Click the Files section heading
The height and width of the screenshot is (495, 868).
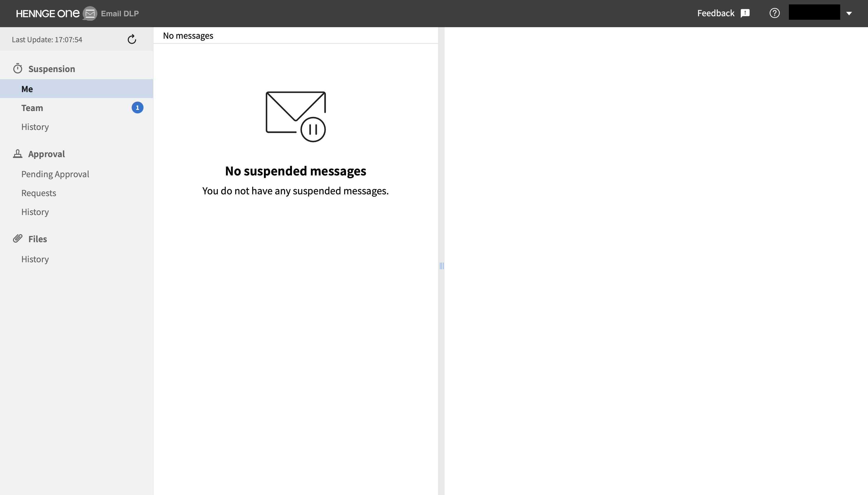coord(38,239)
